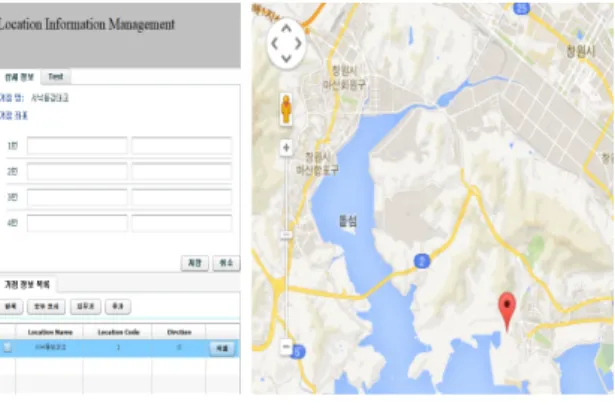The width and height of the screenshot is (615, 408).
Task: Open the Test tab
Action: pyautogui.click(x=55, y=76)
